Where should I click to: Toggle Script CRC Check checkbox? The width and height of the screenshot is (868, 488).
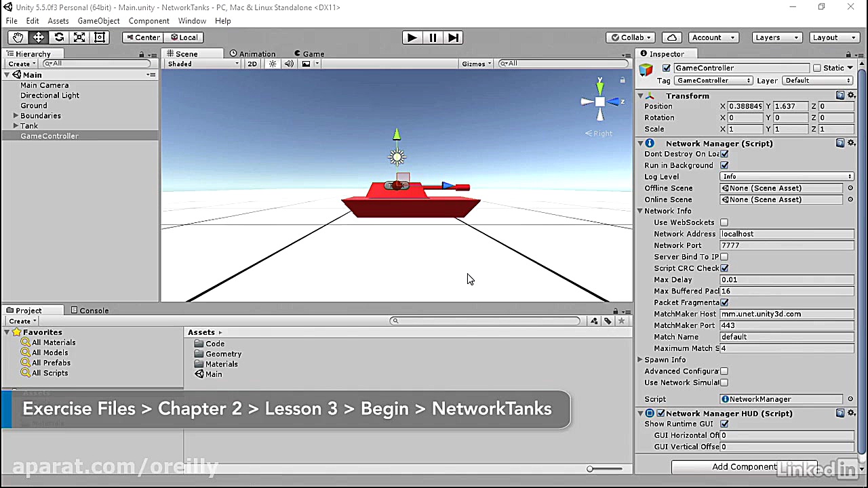pos(724,268)
